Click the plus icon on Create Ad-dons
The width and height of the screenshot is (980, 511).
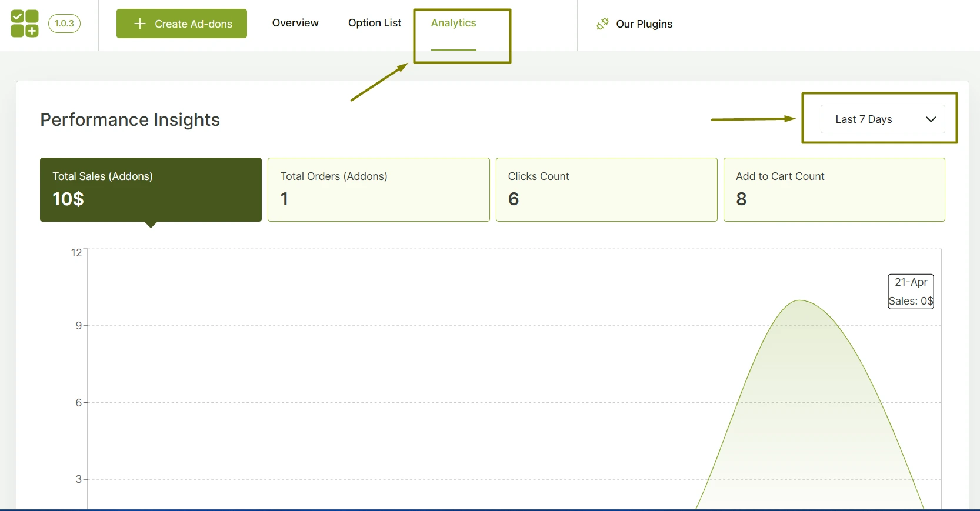[x=140, y=24]
